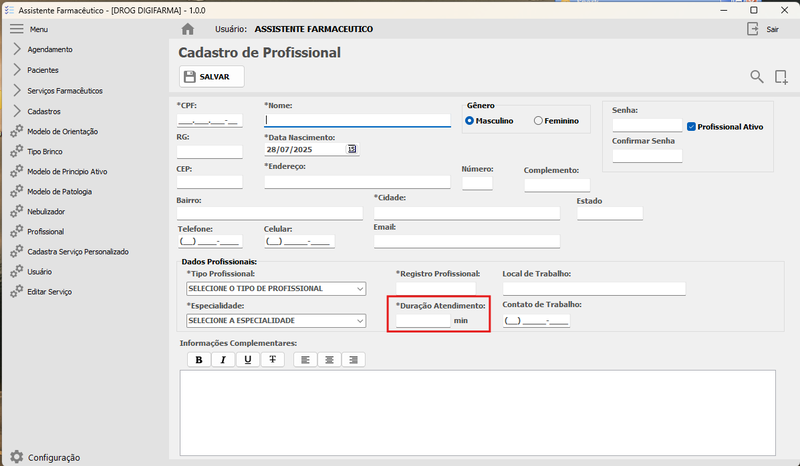Select the Feminino gender option

538,121
